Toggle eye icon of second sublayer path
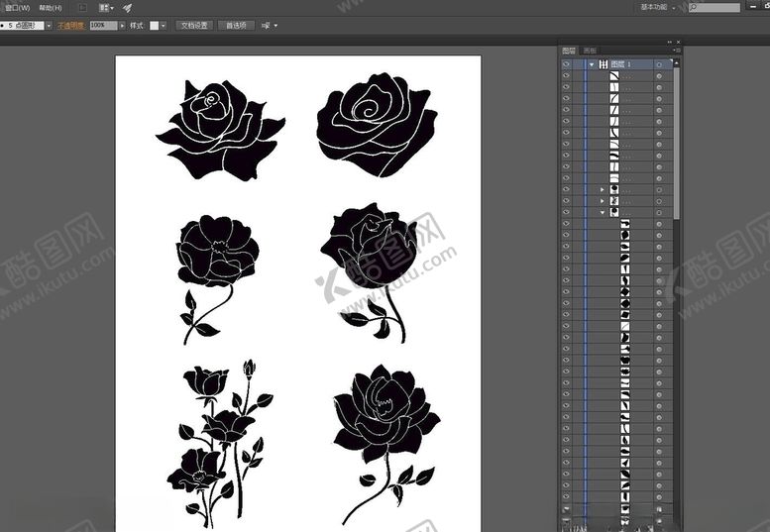Screen dimensions: 770x532 coord(566,87)
